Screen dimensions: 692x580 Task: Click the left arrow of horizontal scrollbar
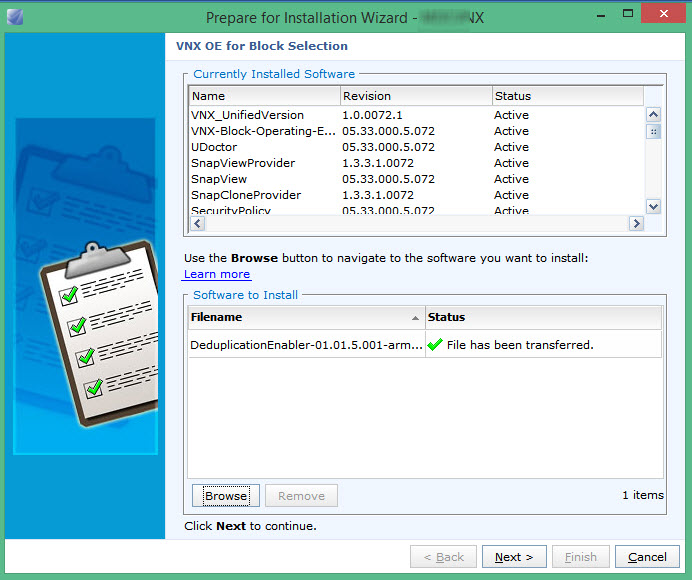coord(197,223)
